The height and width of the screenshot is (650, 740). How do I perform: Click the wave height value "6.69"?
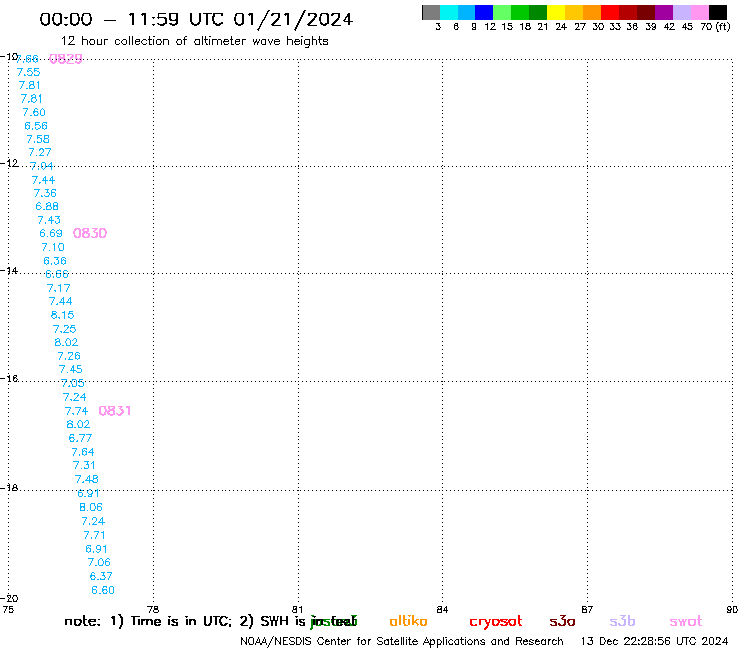51,233
